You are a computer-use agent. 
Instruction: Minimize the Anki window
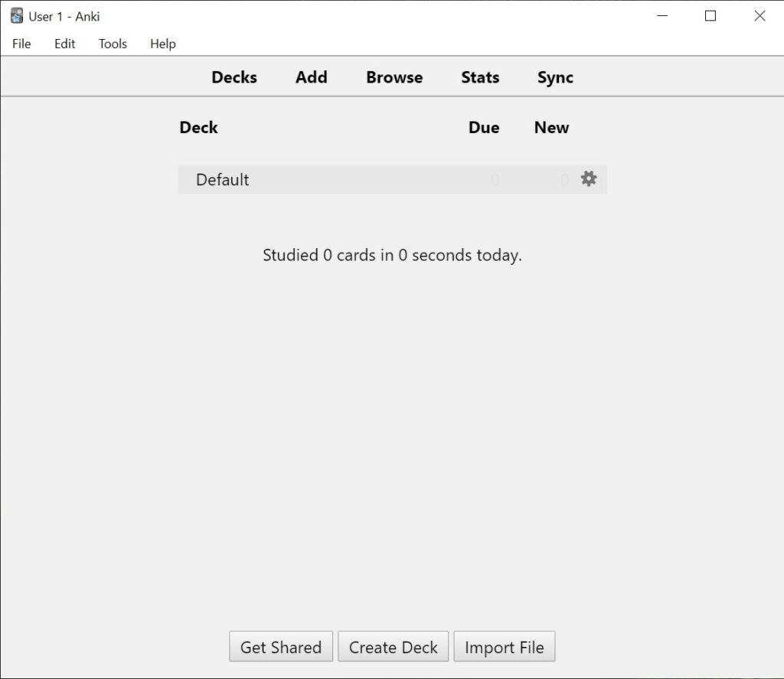pos(662,16)
